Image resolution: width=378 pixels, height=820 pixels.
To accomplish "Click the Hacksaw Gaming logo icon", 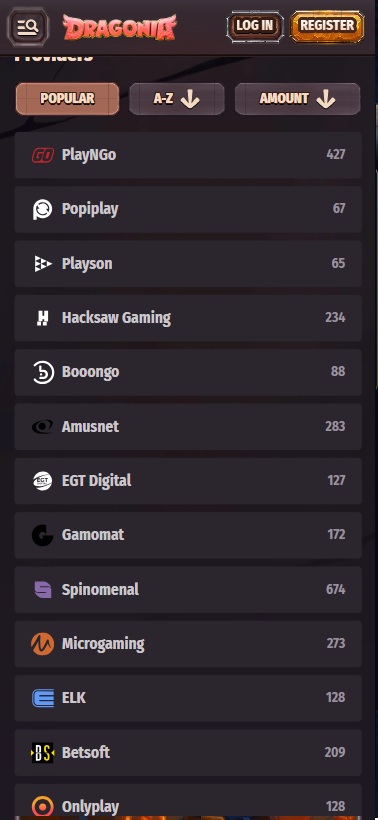I will (x=42, y=318).
